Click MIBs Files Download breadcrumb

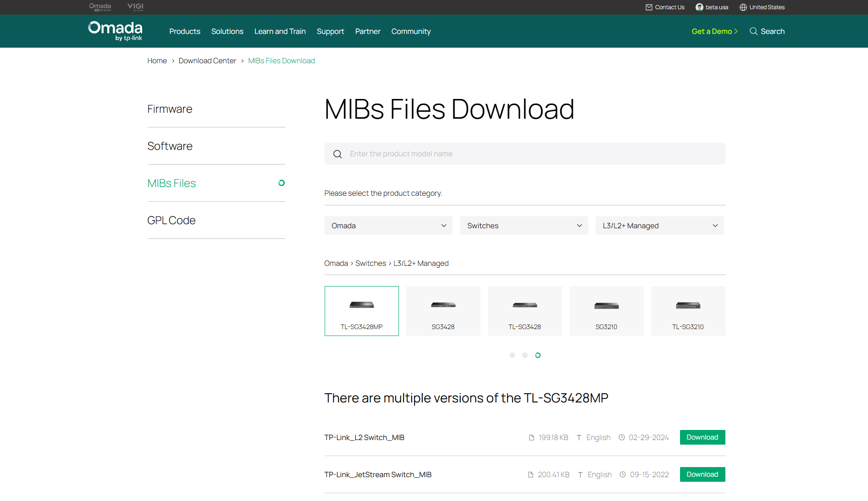click(x=282, y=61)
